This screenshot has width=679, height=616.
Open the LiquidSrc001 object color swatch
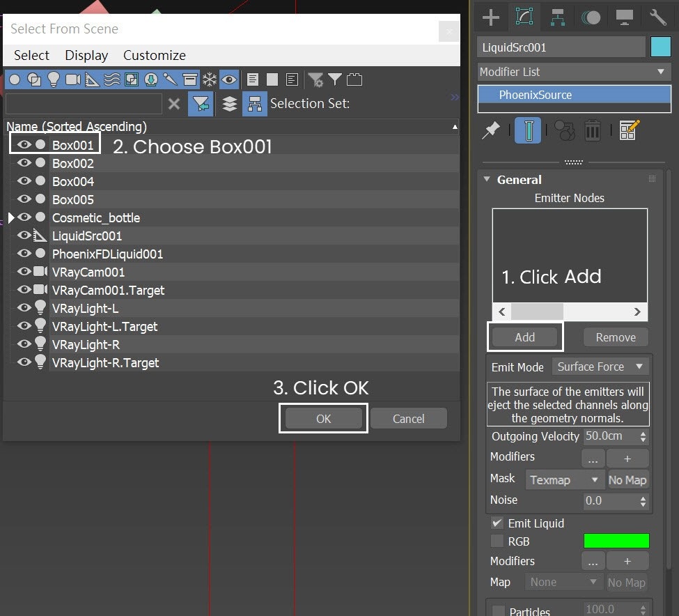tap(660, 47)
